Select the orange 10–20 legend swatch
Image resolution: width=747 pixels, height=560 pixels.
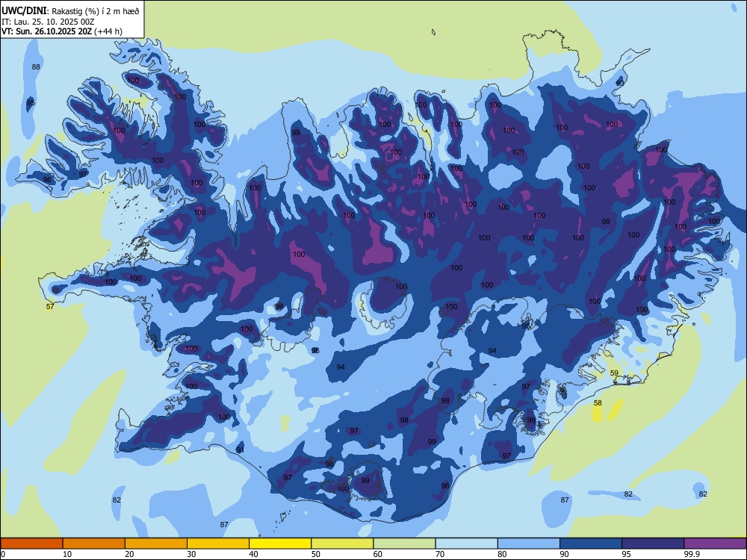94,544
